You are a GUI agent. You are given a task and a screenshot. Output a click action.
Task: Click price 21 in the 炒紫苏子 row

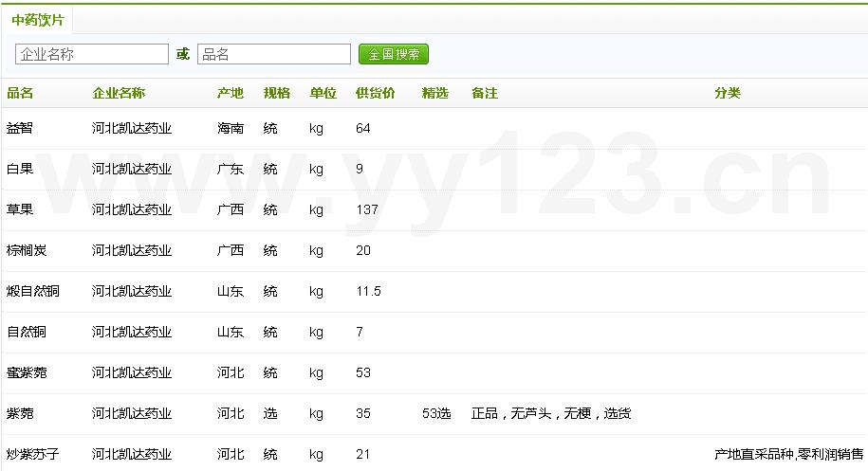coord(363,454)
